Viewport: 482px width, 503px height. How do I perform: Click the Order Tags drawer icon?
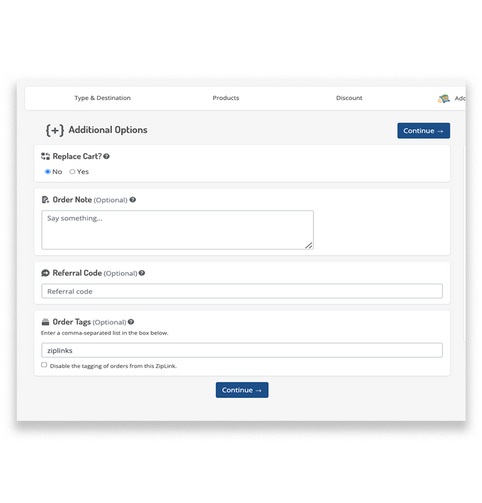click(x=45, y=322)
